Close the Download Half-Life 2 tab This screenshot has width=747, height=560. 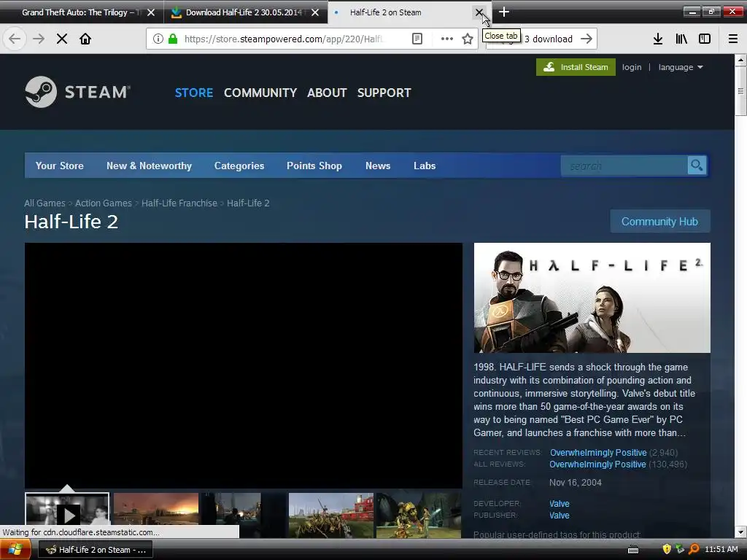click(x=315, y=12)
